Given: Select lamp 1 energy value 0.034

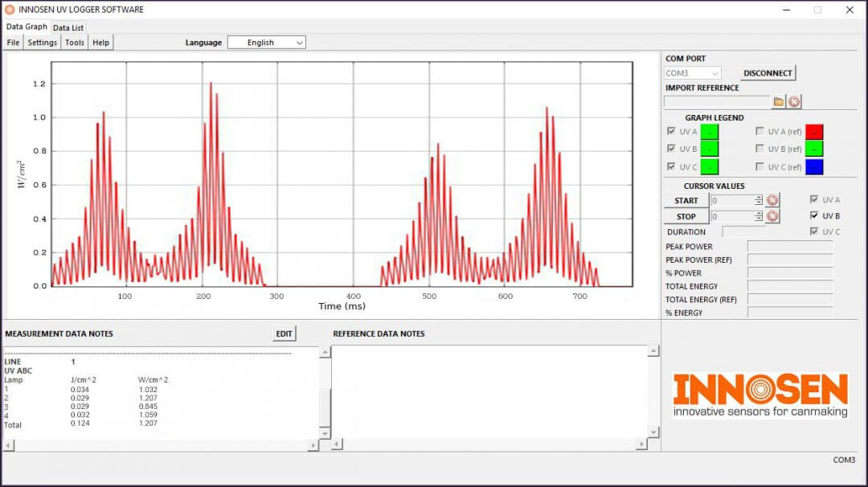Looking at the screenshot, I should coord(80,390).
